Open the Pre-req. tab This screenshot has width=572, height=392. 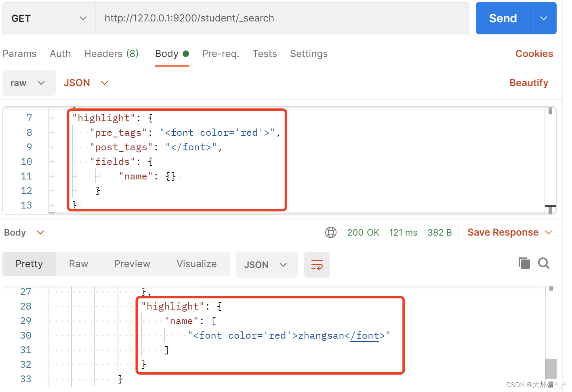[221, 54]
